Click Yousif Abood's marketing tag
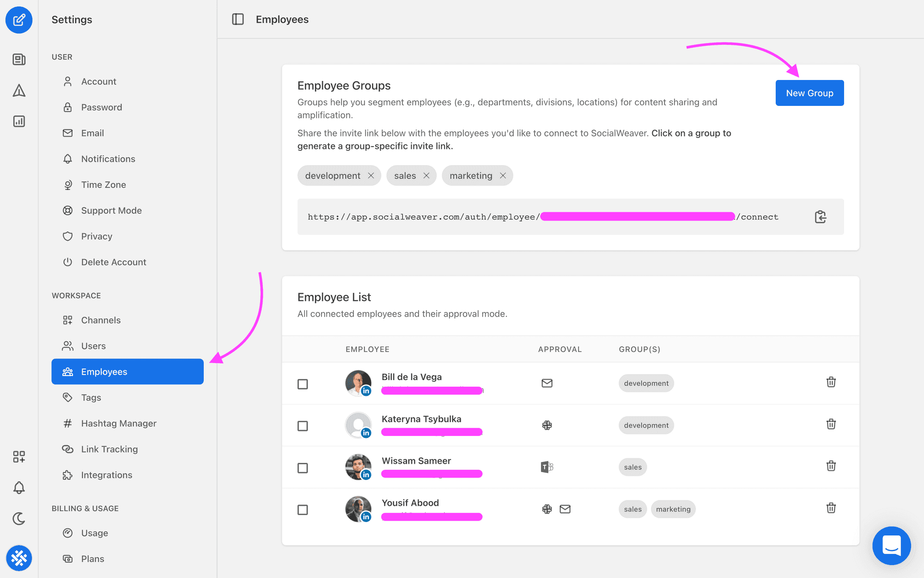The height and width of the screenshot is (578, 924). 673,509
